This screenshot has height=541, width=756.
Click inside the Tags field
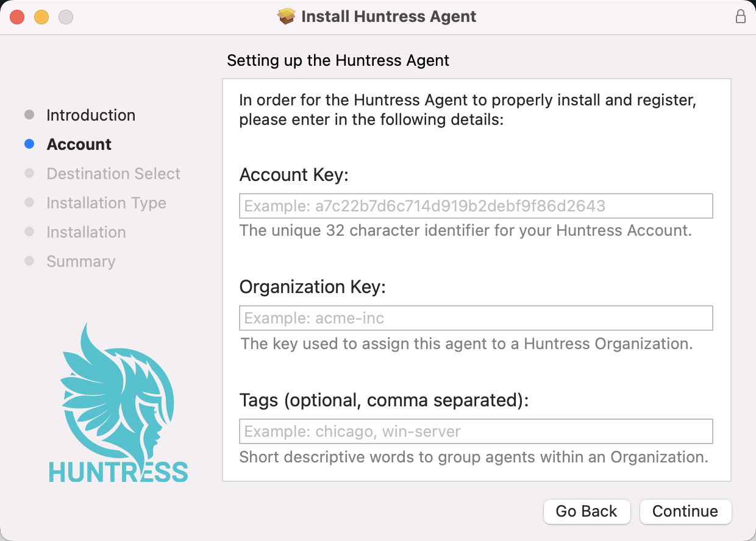click(476, 431)
